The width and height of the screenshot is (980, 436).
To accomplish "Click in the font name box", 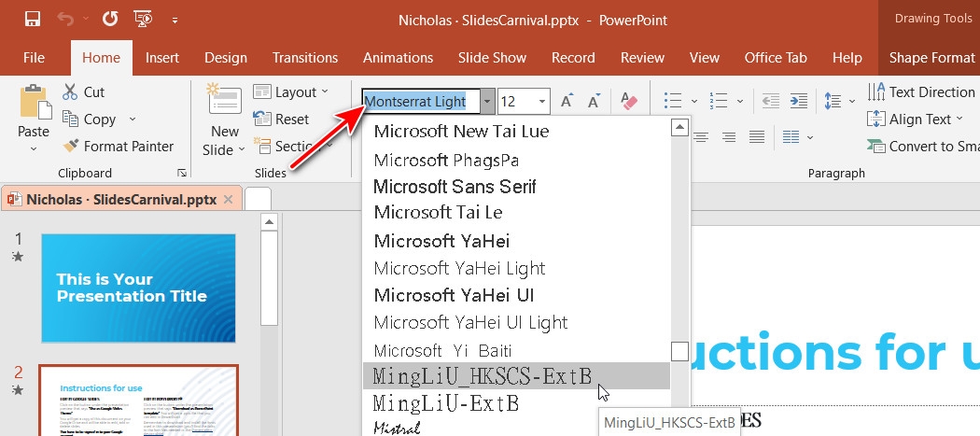I will click(x=421, y=102).
